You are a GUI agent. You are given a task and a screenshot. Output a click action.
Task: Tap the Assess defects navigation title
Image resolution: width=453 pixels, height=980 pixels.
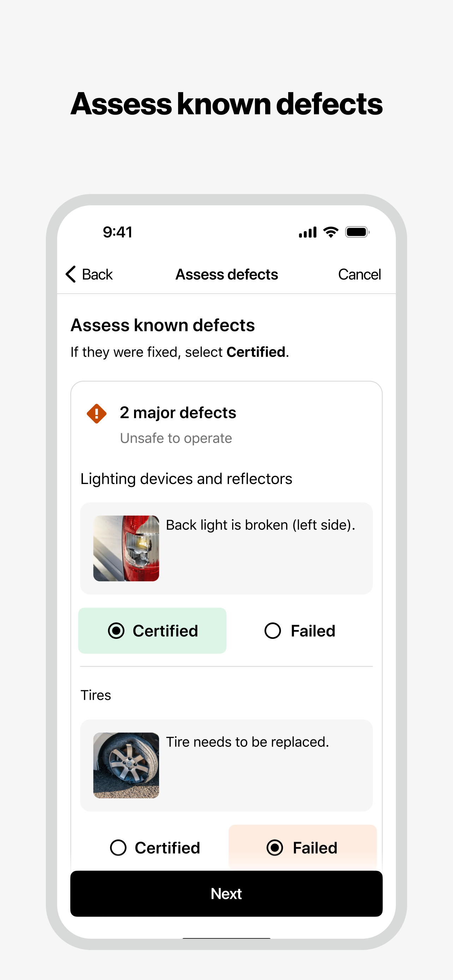pyautogui.click(x=227, y=274)
